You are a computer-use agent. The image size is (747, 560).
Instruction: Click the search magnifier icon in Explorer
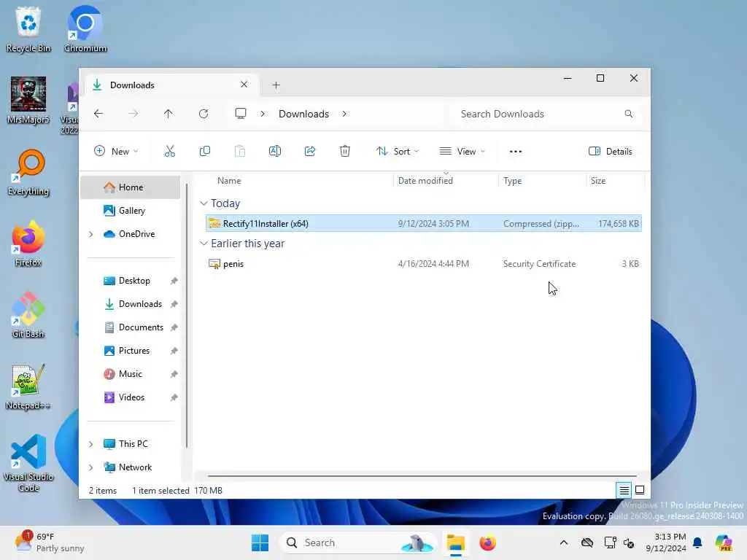[x=628, y=114]
